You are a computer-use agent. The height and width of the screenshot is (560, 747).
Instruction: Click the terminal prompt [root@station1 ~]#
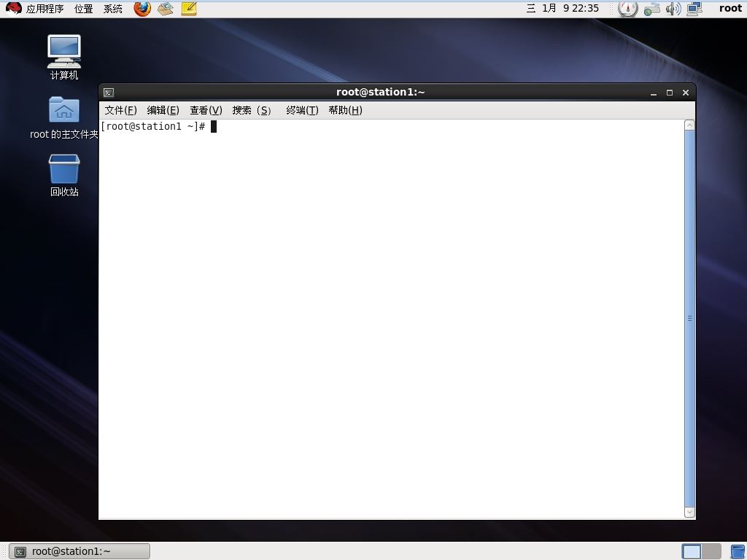(x=153, y=126)
